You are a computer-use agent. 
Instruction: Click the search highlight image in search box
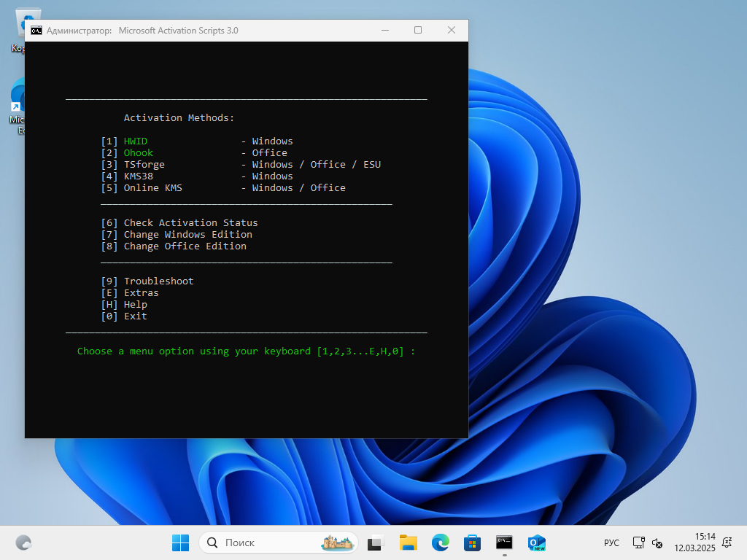337,542
